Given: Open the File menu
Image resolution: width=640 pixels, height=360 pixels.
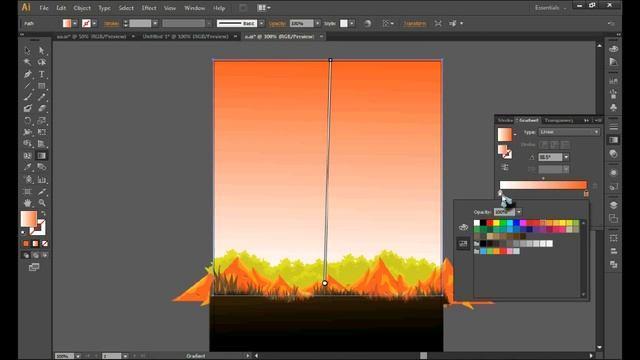Looking at the screenshot, I should (x=44, y=8).
